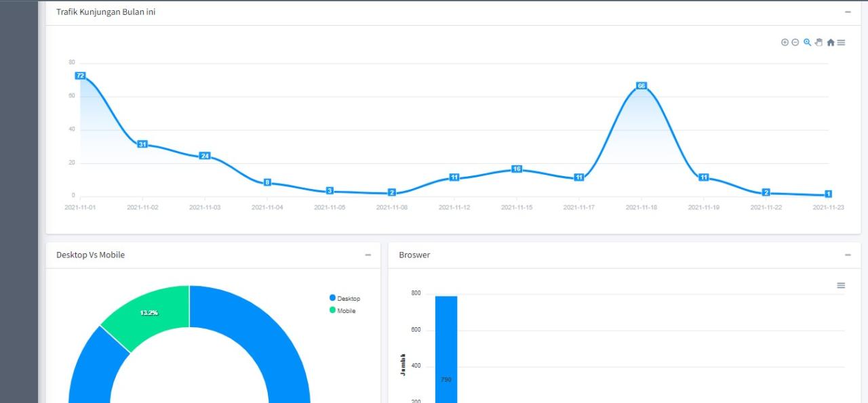This screenshot has width=868, height=403.
Task: Click the peak data point labeled 66
Action: 642,86
